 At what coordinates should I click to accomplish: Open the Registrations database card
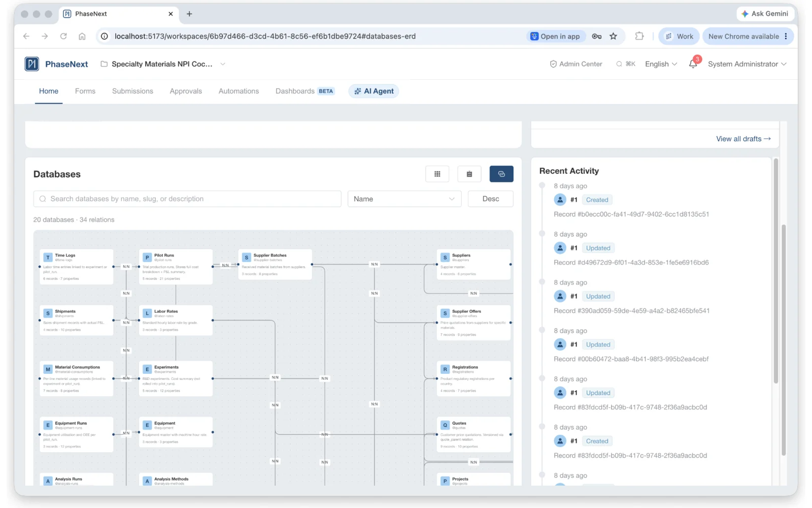[x=473, y=378]
